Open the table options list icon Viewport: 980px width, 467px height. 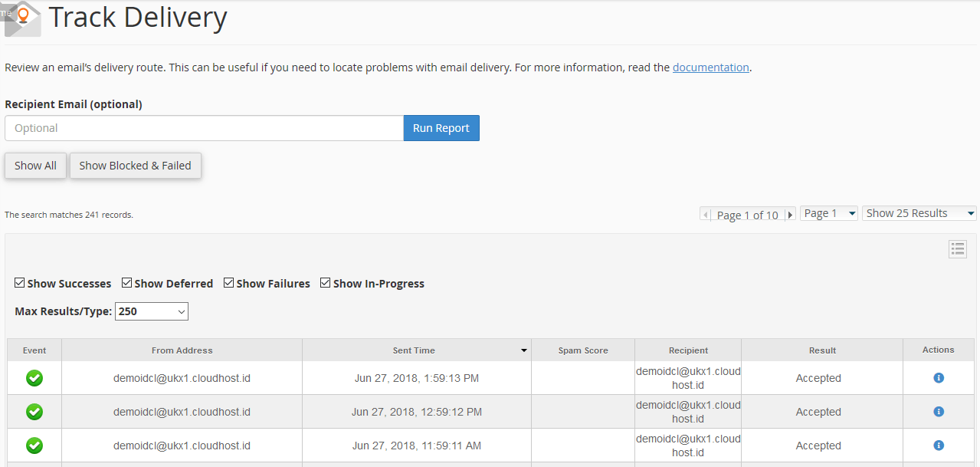[957, 249]
